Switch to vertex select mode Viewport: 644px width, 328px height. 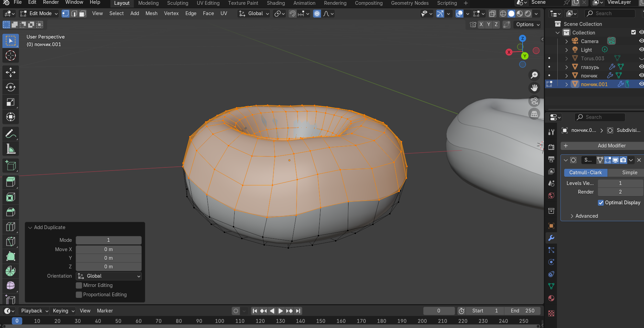(65, 13)
